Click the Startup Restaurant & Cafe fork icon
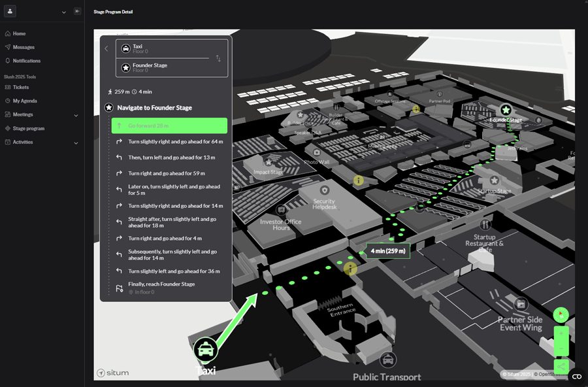588x387 pixels. [485, 225]
